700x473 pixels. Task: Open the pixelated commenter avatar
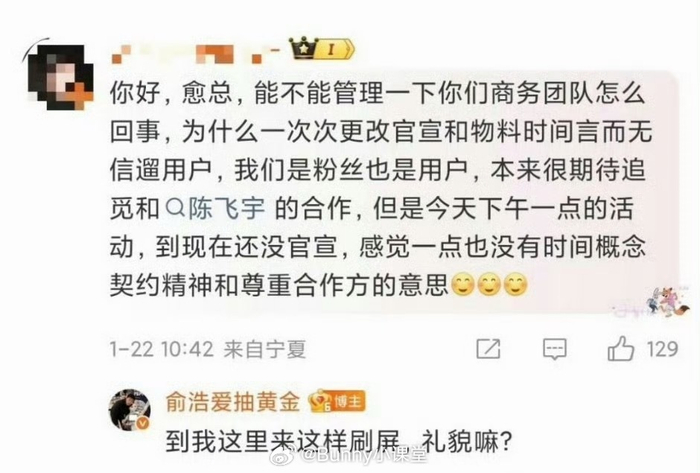point(60,76)
